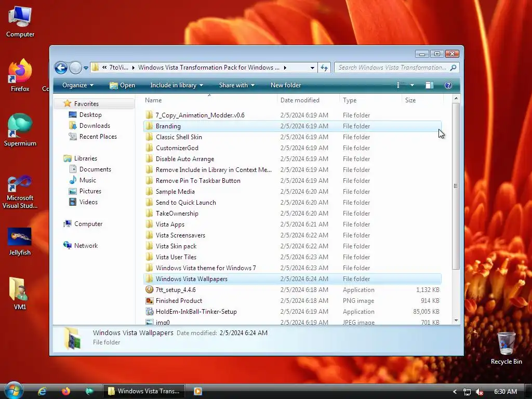Go back with the Back arrow button
Image resolution: width=532 pixels, height=399 pixels.
point(61,68)
